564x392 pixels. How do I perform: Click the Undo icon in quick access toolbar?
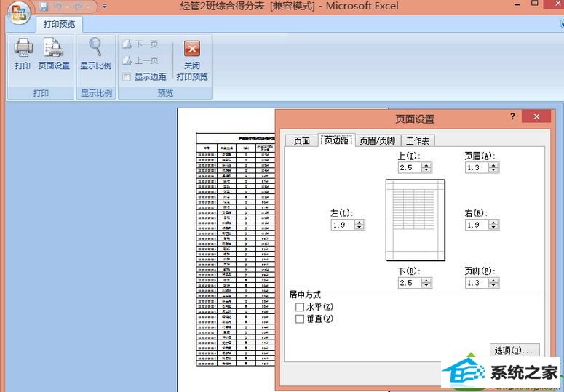58,7
